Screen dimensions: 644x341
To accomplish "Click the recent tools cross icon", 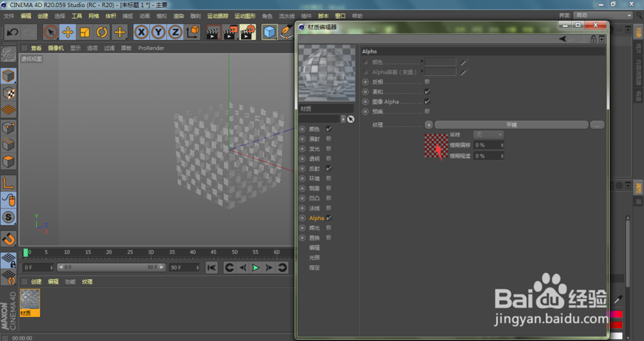I will pyautogui.click(x=120, y=32).
